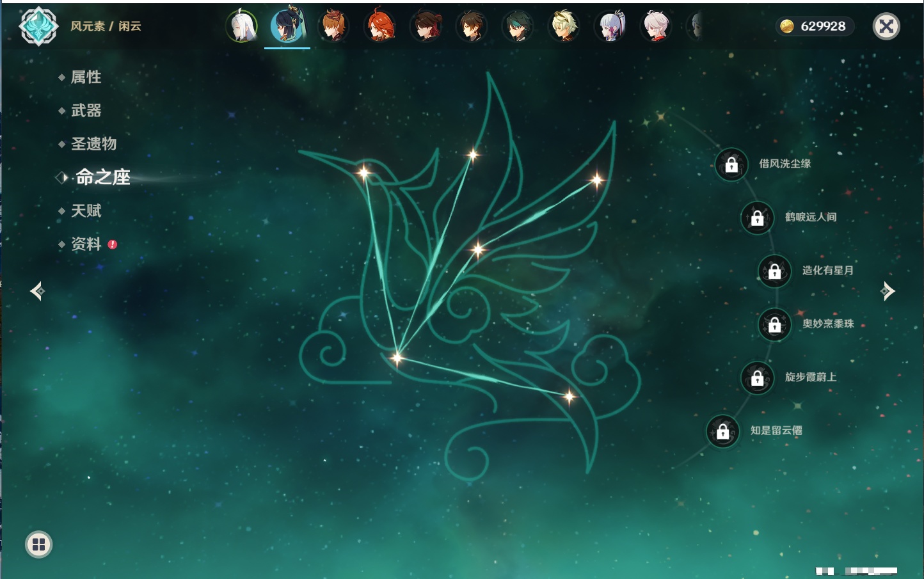Select the highlighted Xianyun avatar with glasses

(287, 26)
